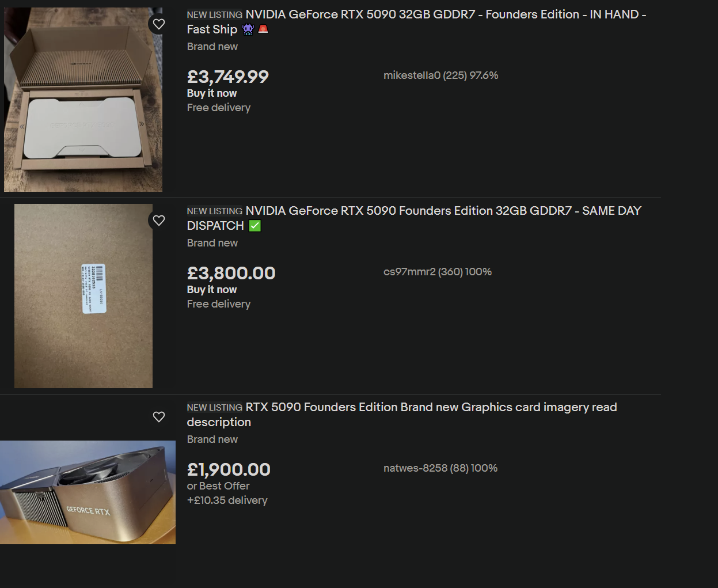This screenshot has width=718, height=588.
Task: Click the '+£10.35 delivery' text
Action: 227,500
